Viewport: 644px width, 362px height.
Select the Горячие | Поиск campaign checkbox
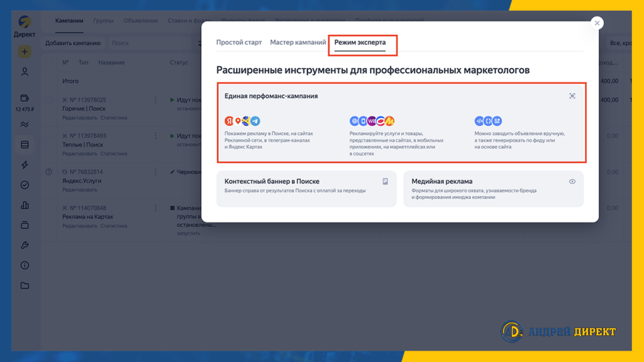pos(49,100)
